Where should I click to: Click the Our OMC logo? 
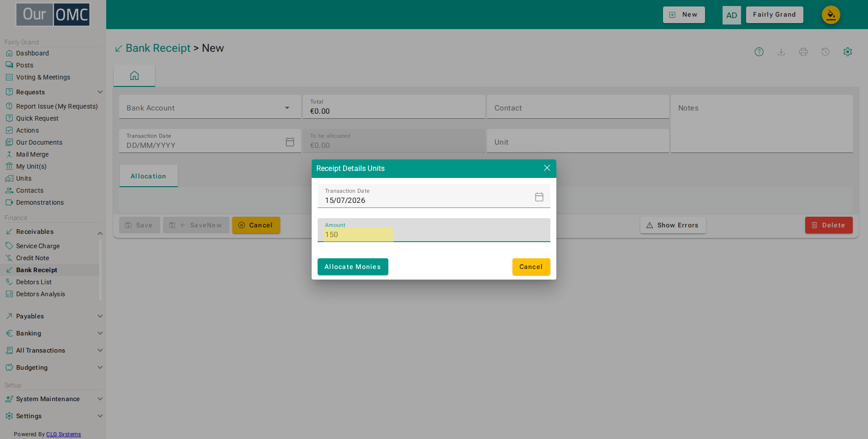coord(53,15)
